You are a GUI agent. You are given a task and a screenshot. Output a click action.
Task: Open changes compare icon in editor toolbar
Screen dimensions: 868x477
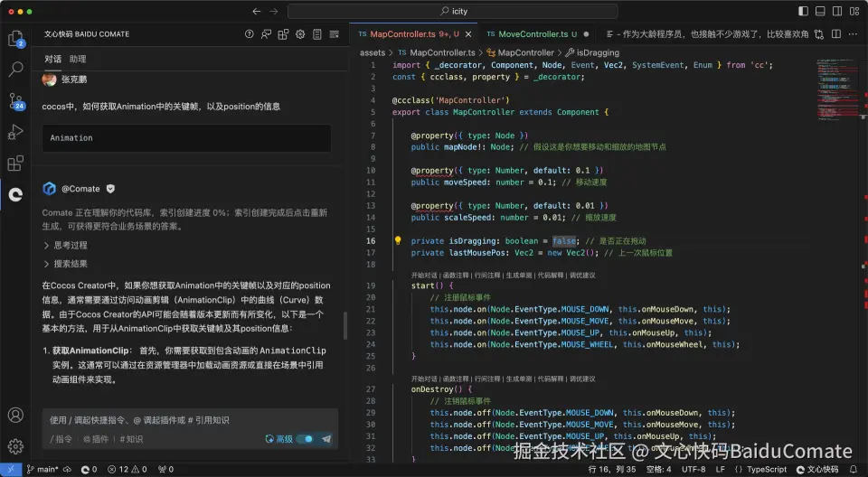point(819,34)
